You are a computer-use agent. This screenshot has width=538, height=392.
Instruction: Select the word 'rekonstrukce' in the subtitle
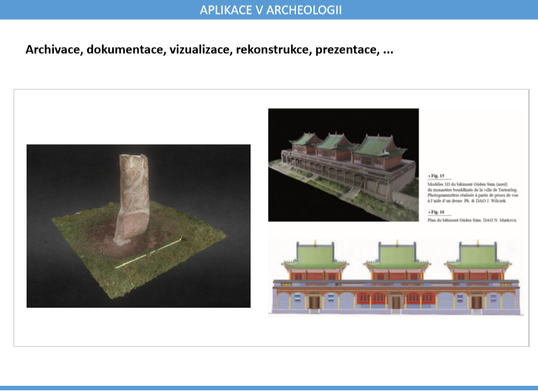tap(271, 50)
